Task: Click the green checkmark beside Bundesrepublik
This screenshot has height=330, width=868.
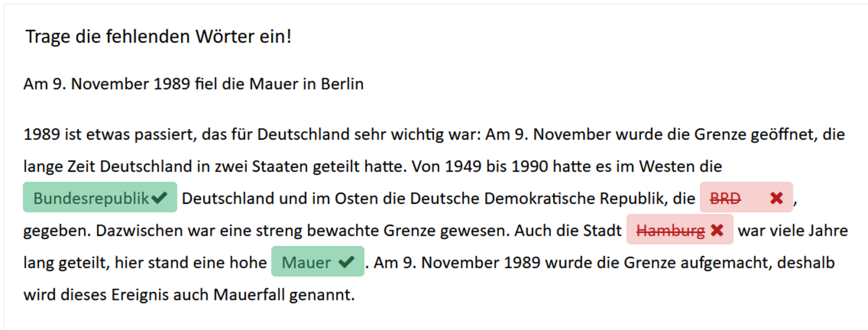Action: click(159, 198)
